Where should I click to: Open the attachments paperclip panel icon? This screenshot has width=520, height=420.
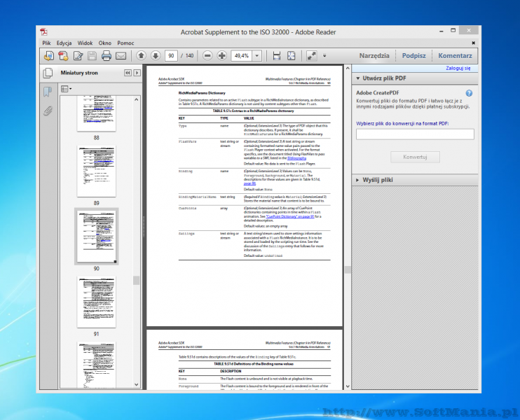tap(48, 111)
